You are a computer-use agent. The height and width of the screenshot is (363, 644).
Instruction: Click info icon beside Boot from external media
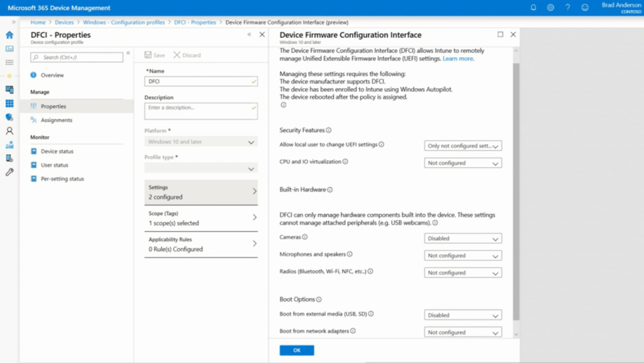coord(371,314)
